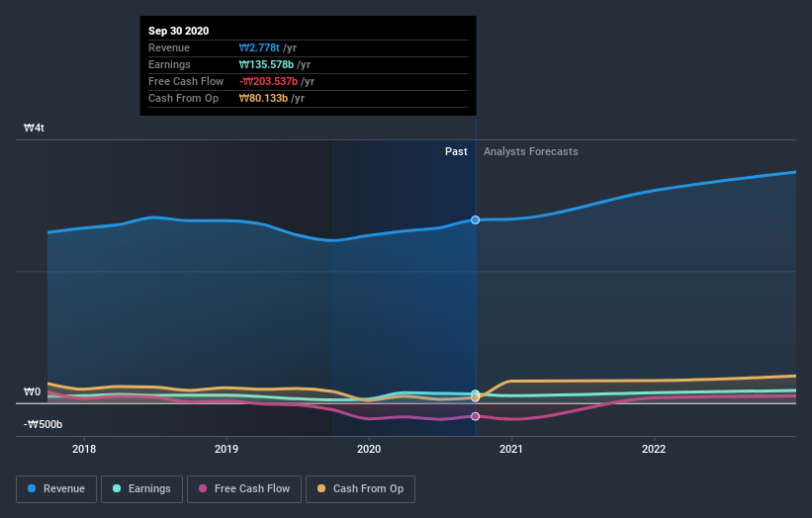Click the -₩500b y-axis label
Viewport: 812px width, 518px height.
pyautogui.click(x=43, y=424)
